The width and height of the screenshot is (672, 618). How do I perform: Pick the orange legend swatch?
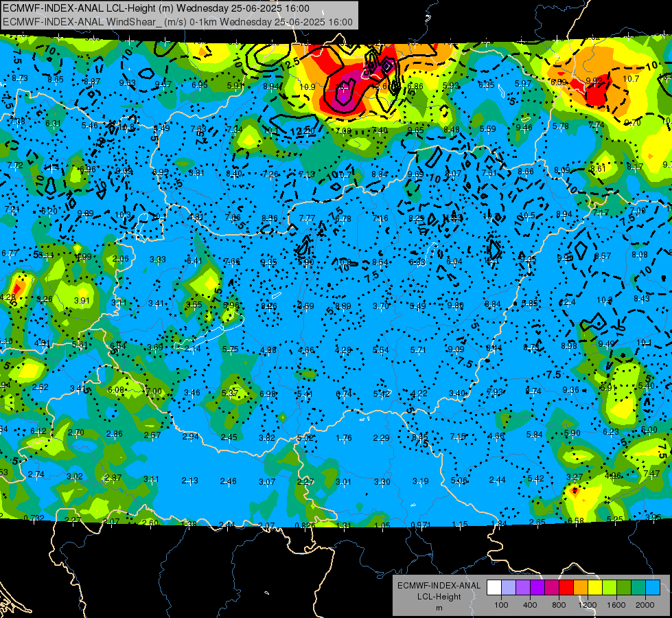click(x=581, y=588)
